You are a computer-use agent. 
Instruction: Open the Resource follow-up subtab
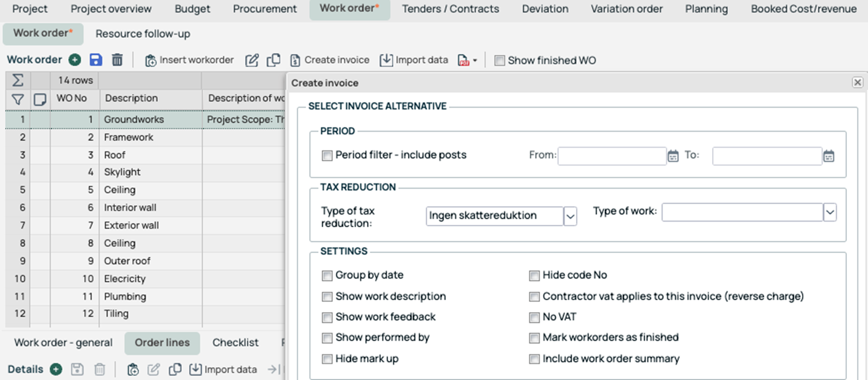pos(143,34)
